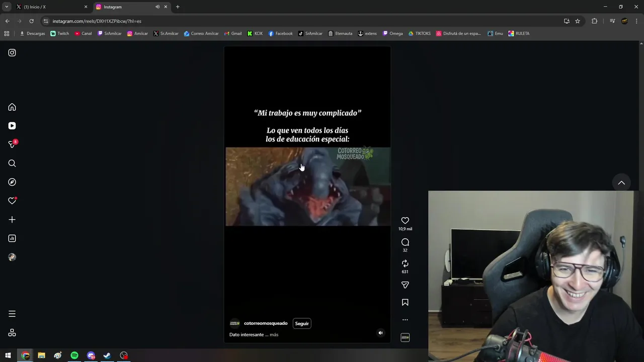The width and height of the screenshot is (644, 362).
Task: Bookmark this page with star
Action: tap(578, 21)
